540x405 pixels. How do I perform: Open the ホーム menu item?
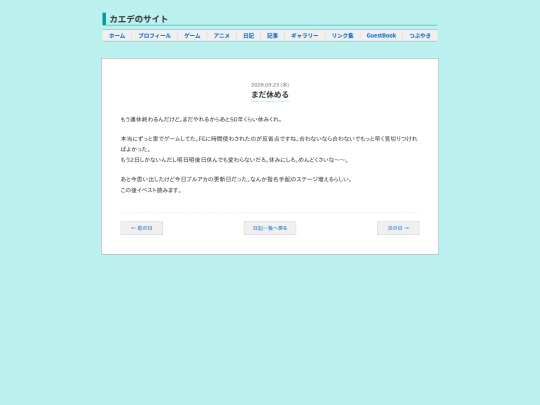tap(117, 36)
